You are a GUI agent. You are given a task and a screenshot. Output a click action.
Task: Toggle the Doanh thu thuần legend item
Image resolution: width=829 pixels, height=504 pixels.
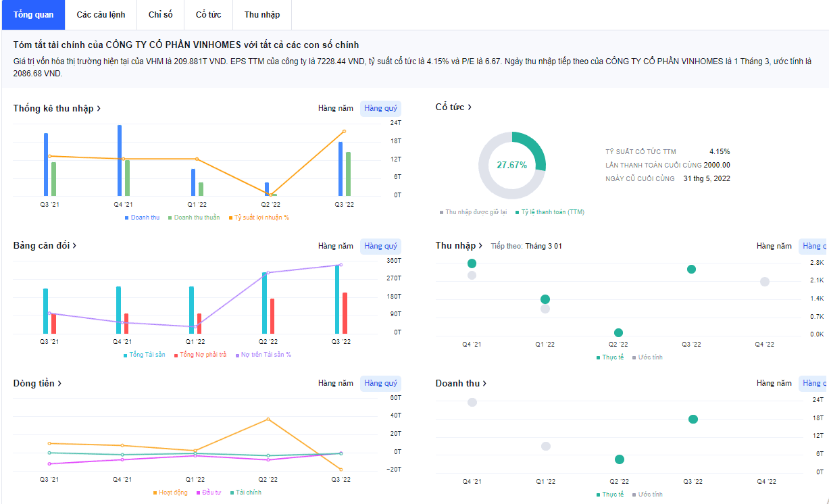coord(194,218)
